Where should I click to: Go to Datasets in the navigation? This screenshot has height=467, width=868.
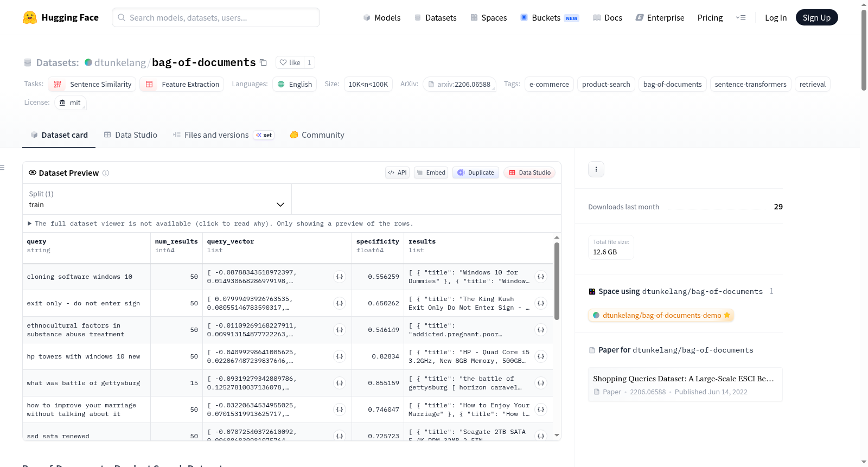[436, 17]
